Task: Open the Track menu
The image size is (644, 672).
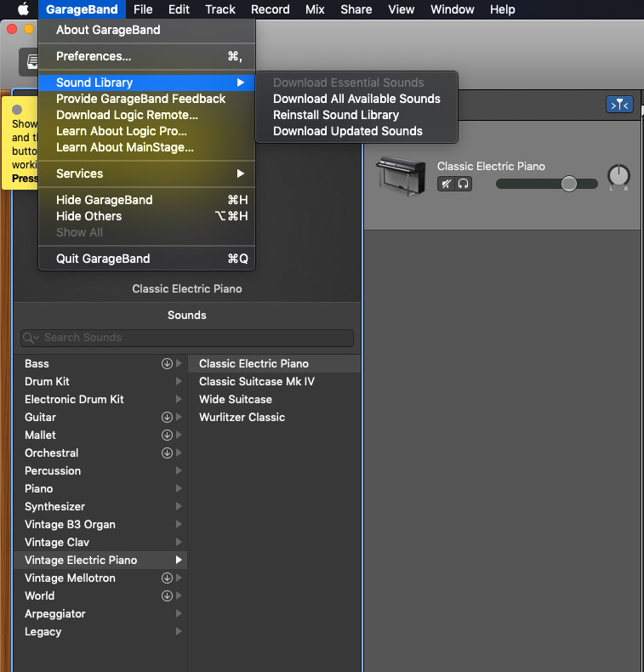Action: pyautogui.click(x=219, y=9)
